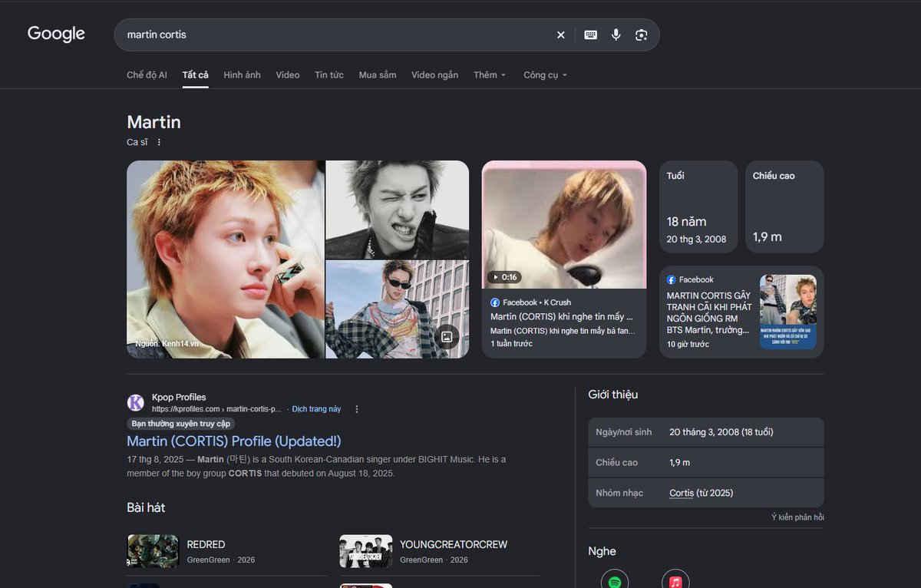The image size is (921, 588).
Task: Open the Spotify listen icon
Action: (615, 581)
